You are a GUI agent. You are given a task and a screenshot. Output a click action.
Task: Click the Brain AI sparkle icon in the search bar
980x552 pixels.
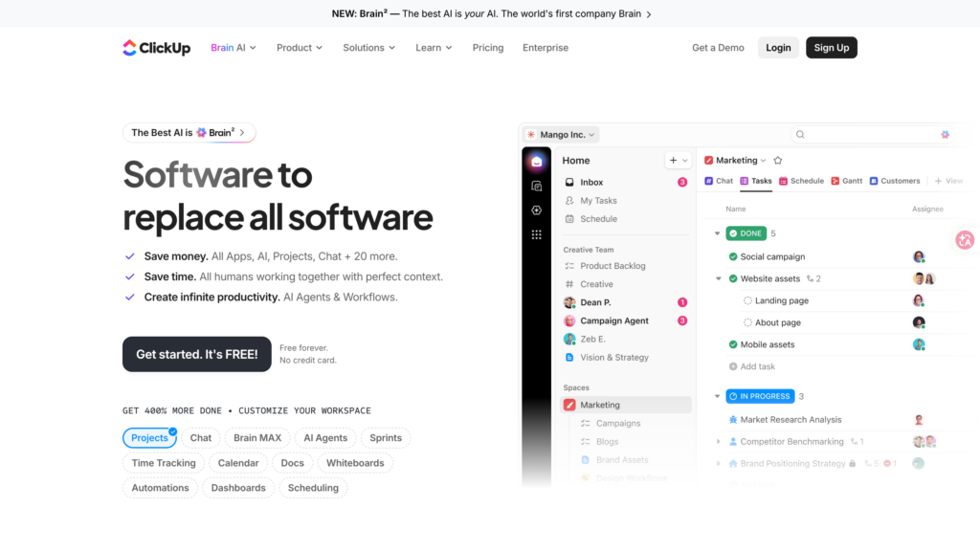click(x=945, y=134)
